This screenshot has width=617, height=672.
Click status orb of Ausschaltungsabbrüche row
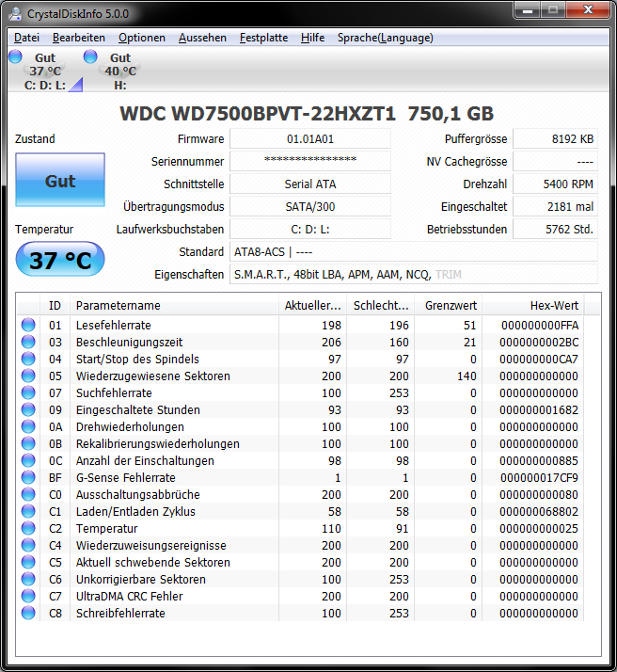click(28, 494)
